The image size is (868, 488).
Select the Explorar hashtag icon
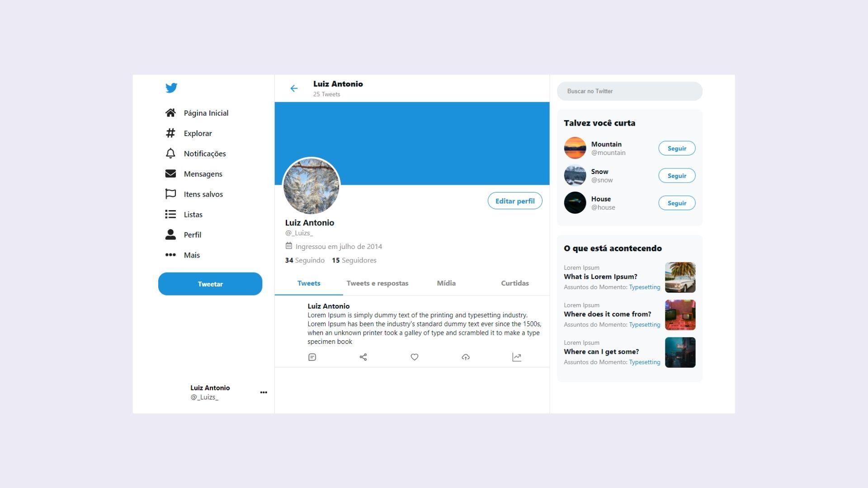(x=171, y=132)
